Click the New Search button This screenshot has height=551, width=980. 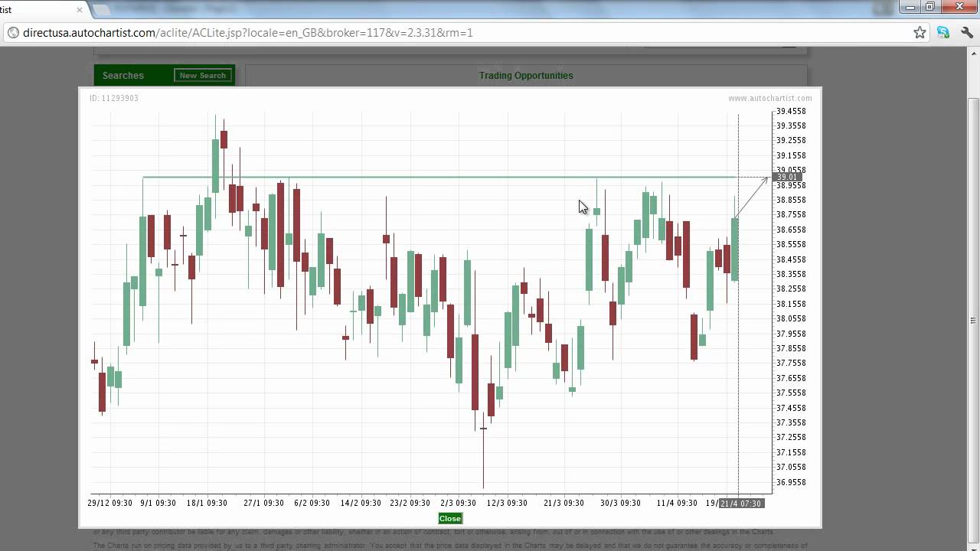click(x=203, y=75)
